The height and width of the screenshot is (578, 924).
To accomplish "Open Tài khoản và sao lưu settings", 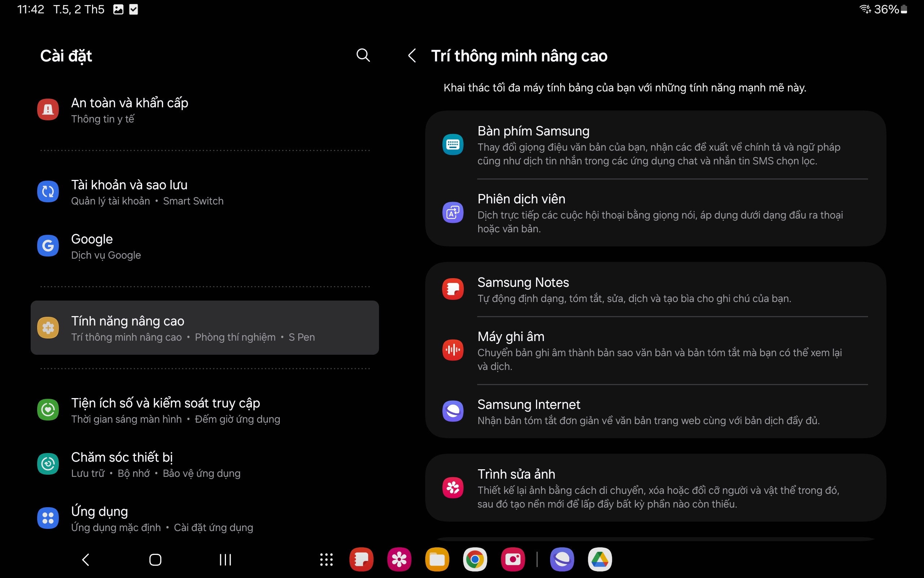I will click(x=205, y=191).
